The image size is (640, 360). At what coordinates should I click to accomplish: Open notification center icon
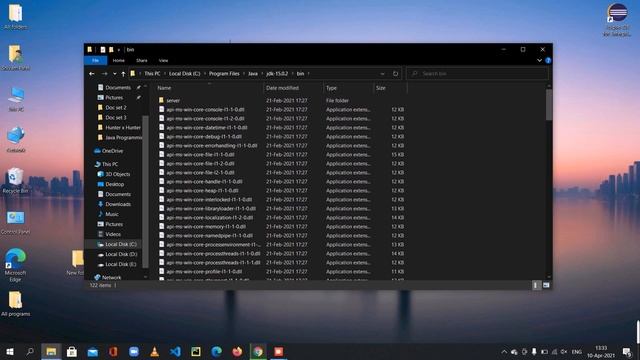[x=627, y=352]
